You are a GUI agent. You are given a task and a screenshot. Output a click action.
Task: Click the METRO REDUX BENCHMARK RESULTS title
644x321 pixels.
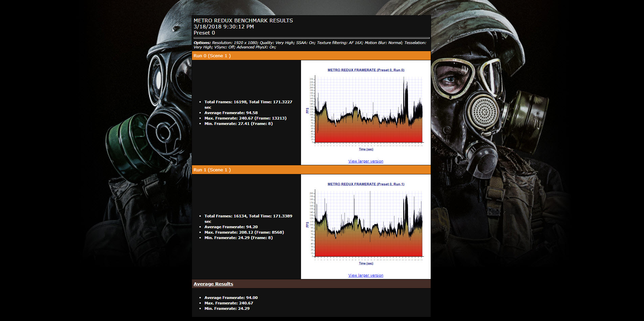point(243,21)
